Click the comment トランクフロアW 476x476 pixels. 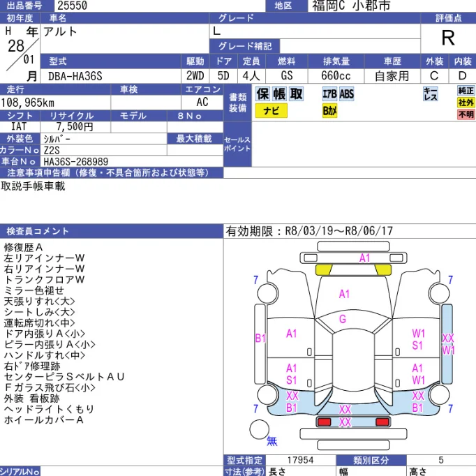[45, 280]
